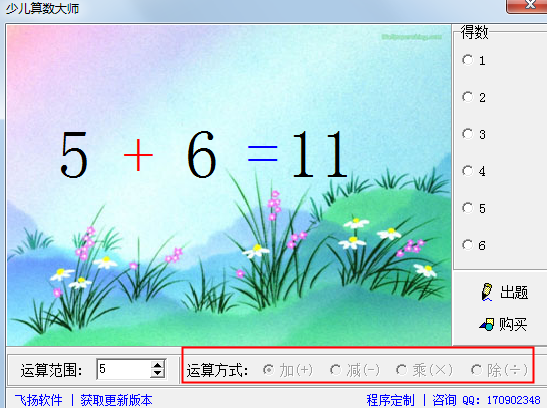Image resolution: width=547 pixels, height=408 pixels.
Task: Click the 咨询 QQ: 170902348 link
Action: tap(486, 400)
